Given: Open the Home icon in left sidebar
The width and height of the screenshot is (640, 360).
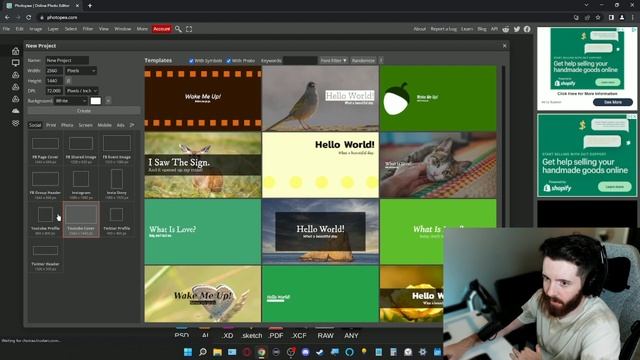Looking at the screenshot, I should coord(16,51).
